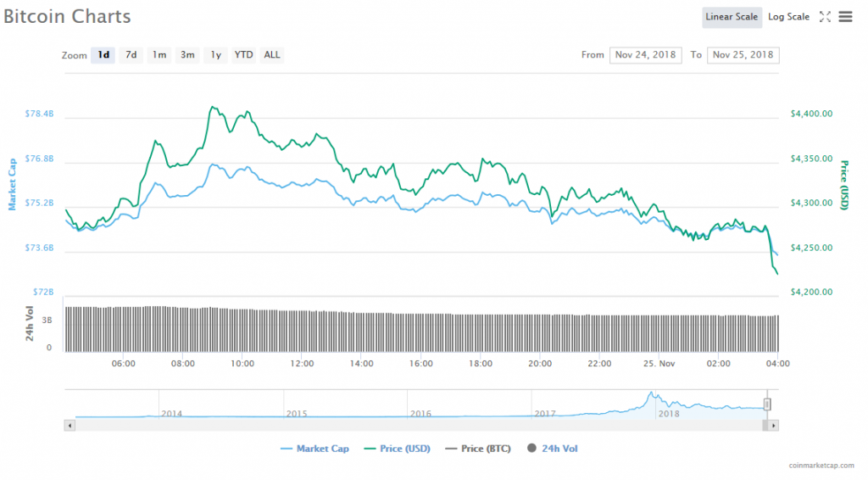Click the navigator range handle
The height and width of the screenshot is (480, 868).
[767, 405]
